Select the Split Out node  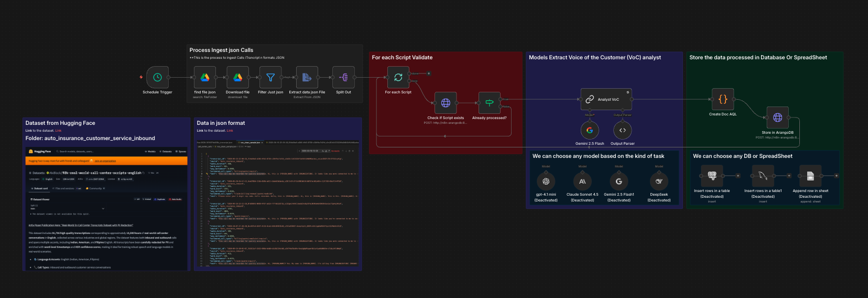[343, 77]
